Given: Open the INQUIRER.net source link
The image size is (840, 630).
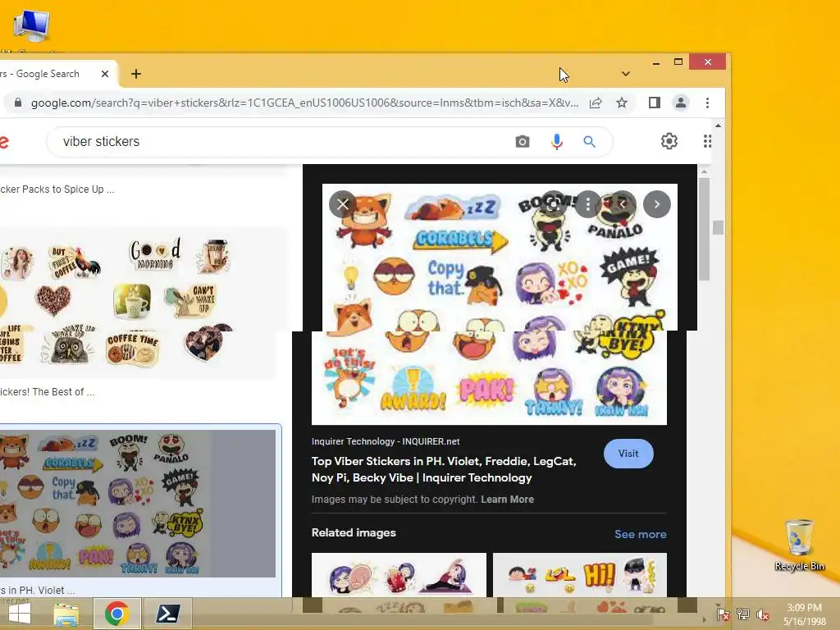Looking at the screenshot, I should [386, 441].
